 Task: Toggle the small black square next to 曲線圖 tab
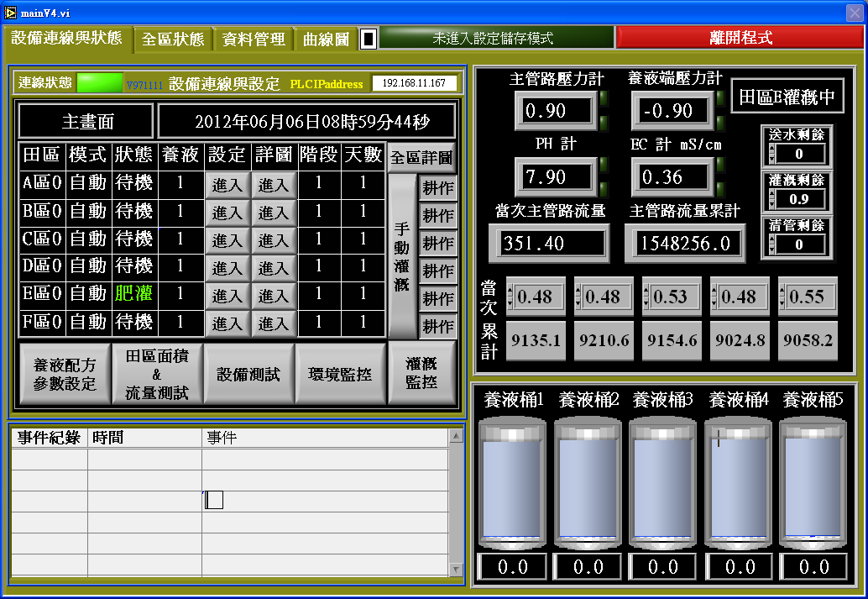(369, 39)
